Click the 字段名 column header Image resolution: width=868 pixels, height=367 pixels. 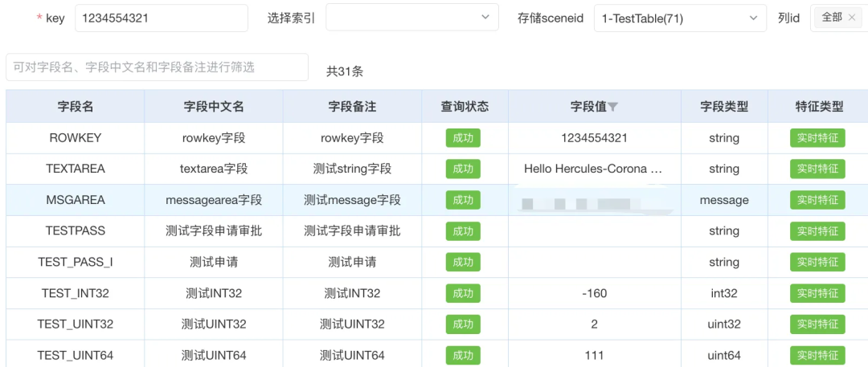point(76,106)
